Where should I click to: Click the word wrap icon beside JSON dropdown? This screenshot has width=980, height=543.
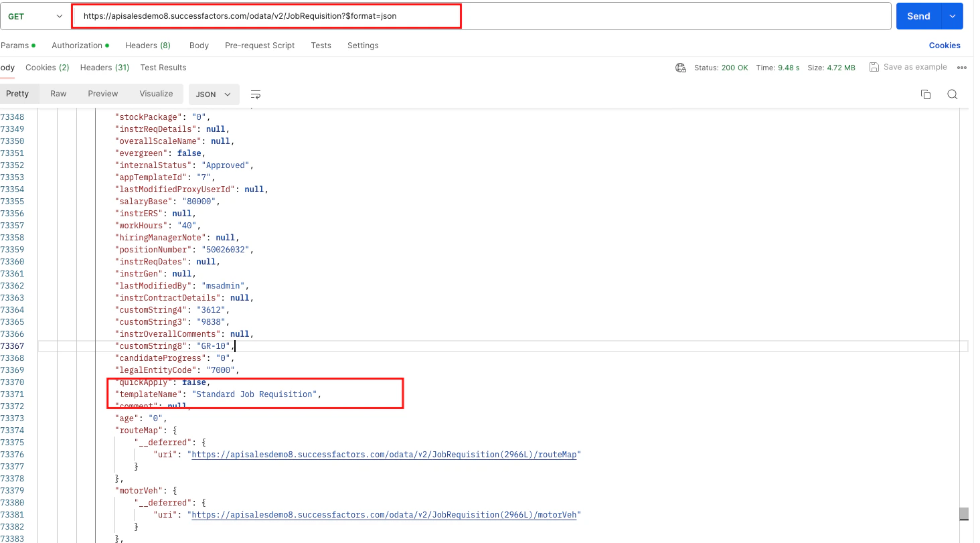tap(255, 94)
